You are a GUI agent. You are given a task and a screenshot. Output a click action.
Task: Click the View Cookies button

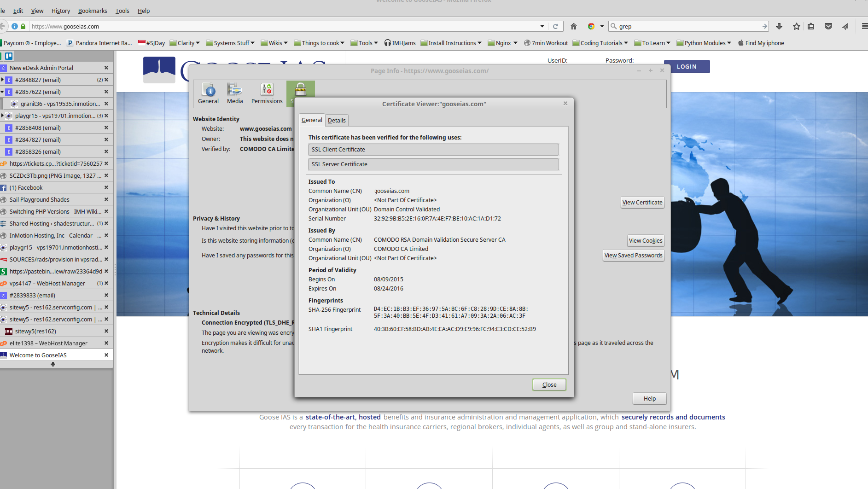coord(645,240)
